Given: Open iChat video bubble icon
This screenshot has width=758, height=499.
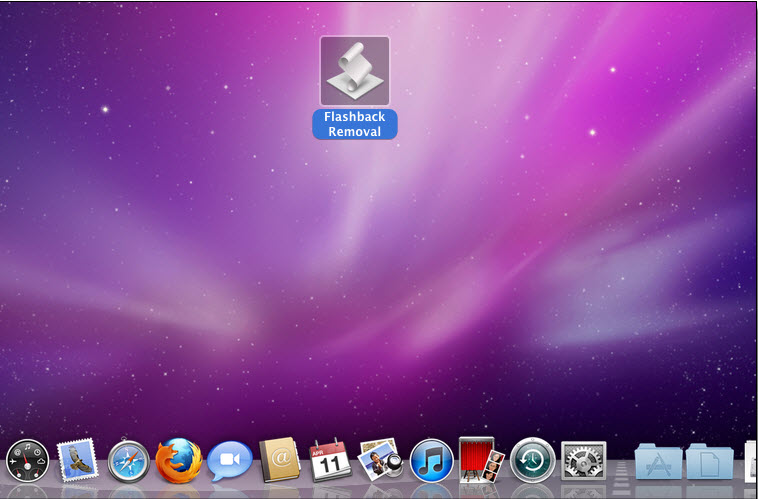Looking at the screenshot, I should click(x=230, y=461).
